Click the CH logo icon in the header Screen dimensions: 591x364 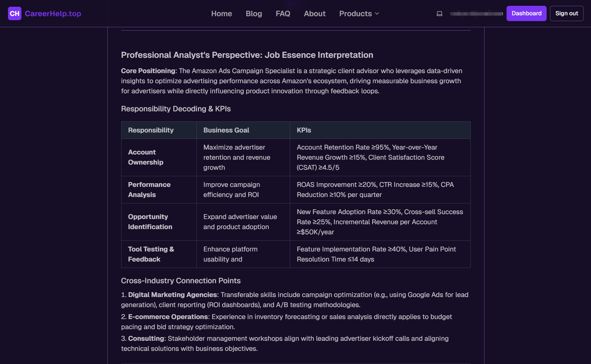14,13
